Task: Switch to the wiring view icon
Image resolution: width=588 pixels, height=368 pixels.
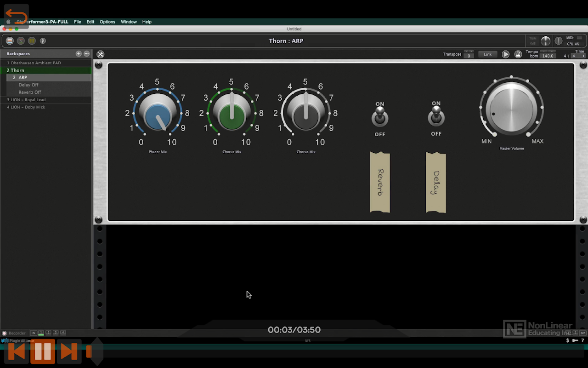Action: (x=21, y=40)
